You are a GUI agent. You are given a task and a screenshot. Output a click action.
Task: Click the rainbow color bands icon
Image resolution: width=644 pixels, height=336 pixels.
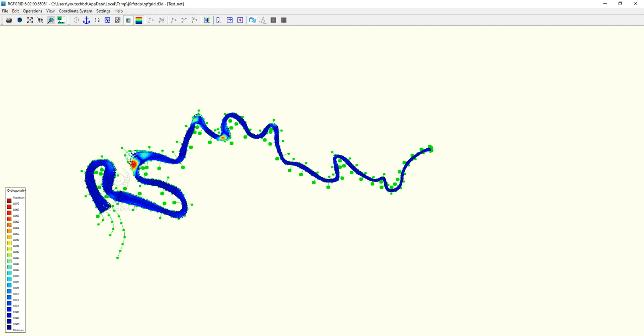tap(139, 20)
